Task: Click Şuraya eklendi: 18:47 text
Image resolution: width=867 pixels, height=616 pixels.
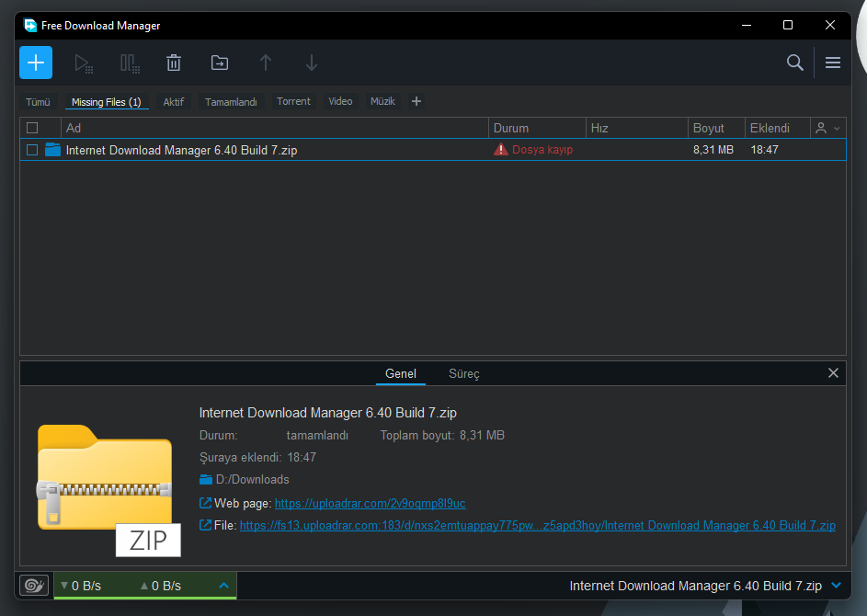Action: [257, 457]
